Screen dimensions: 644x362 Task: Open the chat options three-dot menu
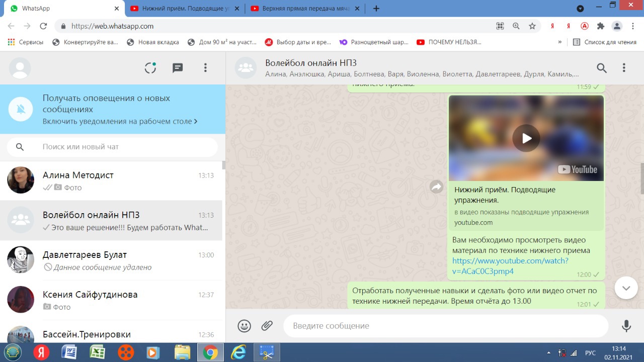pyautogui.click(x=624, y=68)
